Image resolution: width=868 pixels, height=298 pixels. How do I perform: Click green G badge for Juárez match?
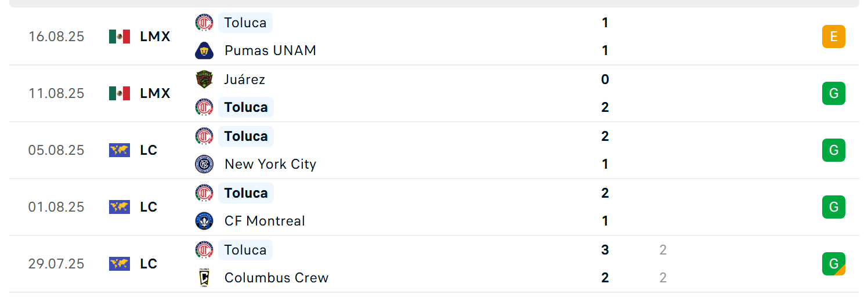pyautogui.click(x=834, y=93)
